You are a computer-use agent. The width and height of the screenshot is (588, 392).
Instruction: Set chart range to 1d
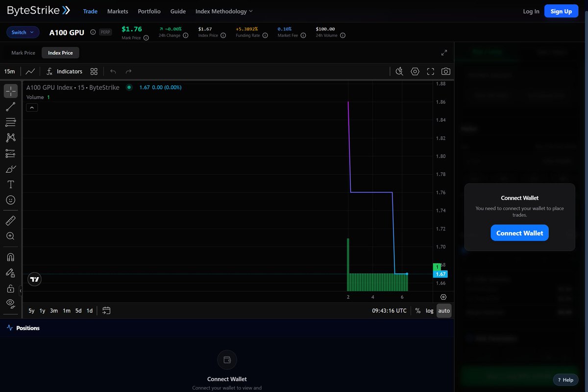[x=90, y=311]
